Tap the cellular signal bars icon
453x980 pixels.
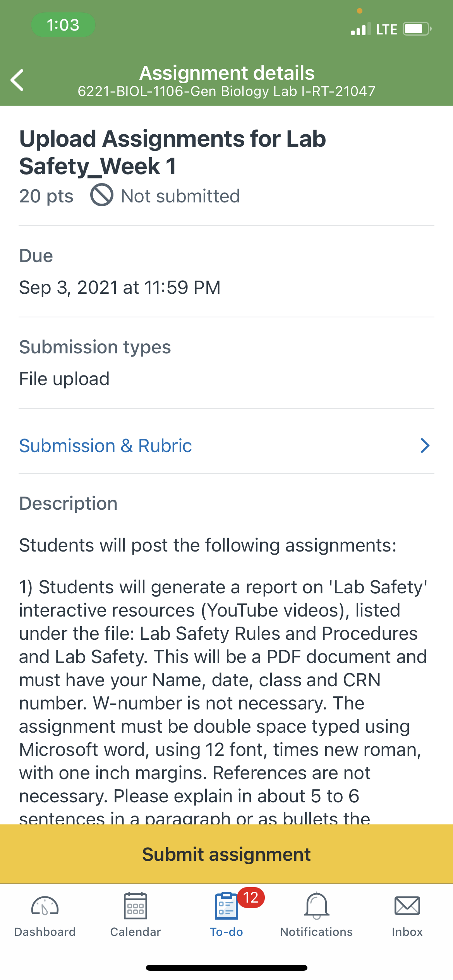(360, 29)
